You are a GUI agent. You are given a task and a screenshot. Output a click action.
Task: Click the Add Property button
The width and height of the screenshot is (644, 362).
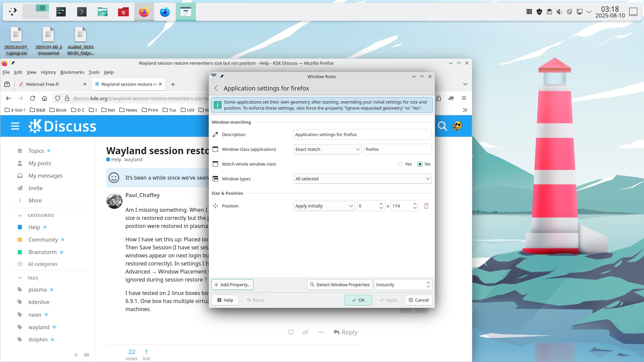232,285
